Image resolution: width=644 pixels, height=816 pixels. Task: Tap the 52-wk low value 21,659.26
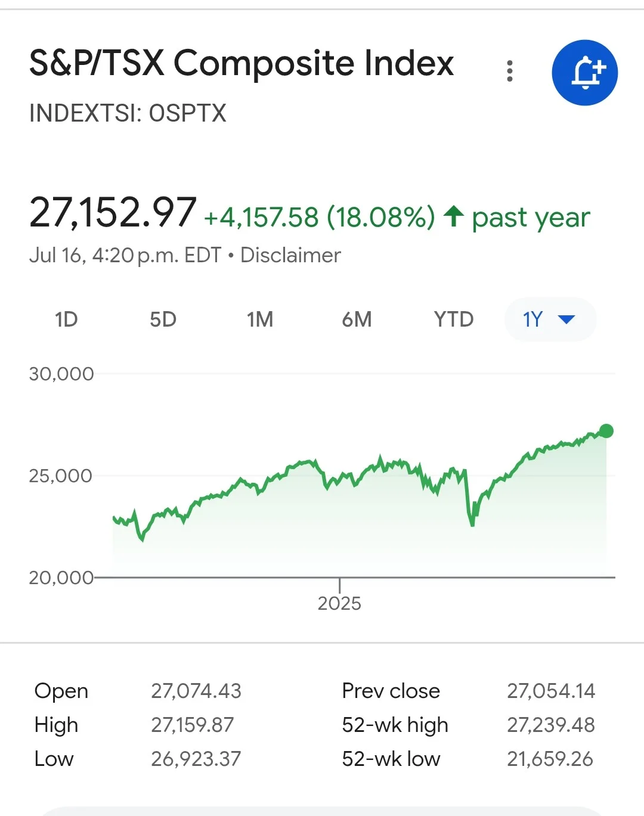550,759
